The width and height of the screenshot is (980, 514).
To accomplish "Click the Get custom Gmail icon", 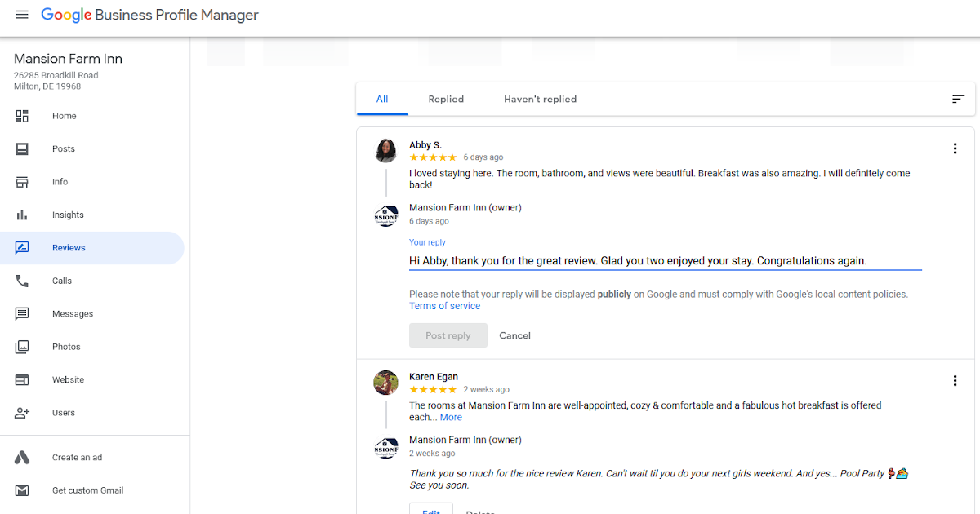I will [x=22, y=490].
